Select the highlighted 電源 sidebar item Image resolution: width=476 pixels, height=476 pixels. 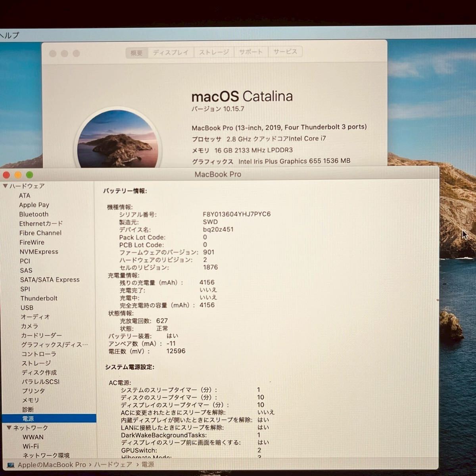pyautogui.click(x=49, y=418)
